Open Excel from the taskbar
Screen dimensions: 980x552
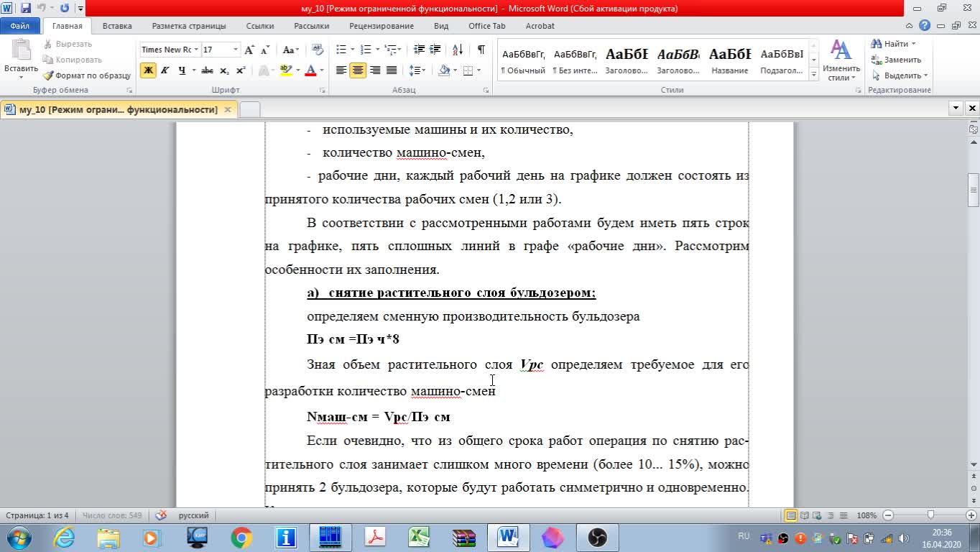(x=419, y=538)
